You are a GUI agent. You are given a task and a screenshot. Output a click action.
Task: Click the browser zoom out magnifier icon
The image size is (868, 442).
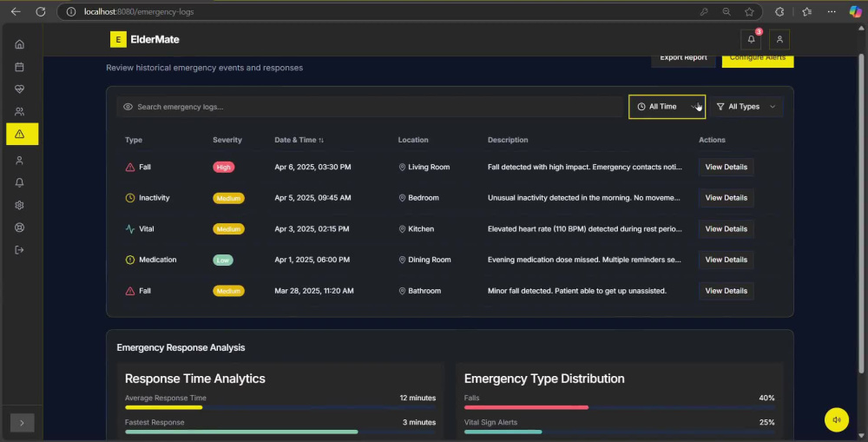727,11
